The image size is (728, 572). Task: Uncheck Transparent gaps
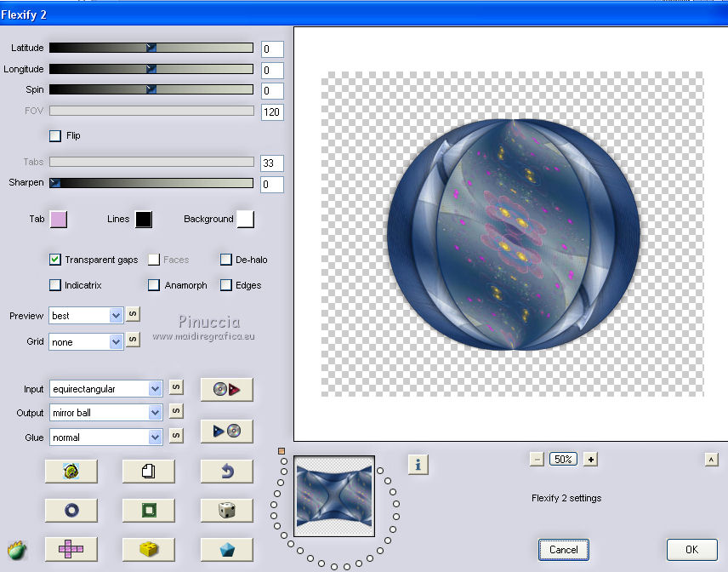(54, 260)
